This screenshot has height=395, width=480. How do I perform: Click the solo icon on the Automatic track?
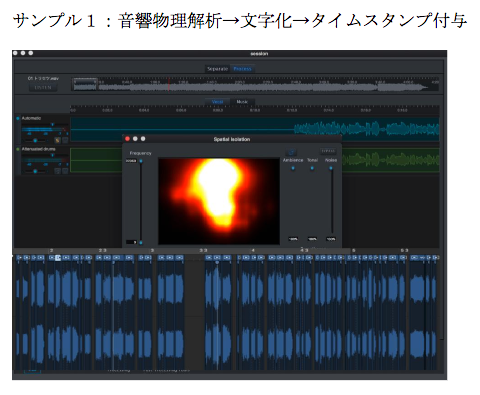click(x=57, y=140)
